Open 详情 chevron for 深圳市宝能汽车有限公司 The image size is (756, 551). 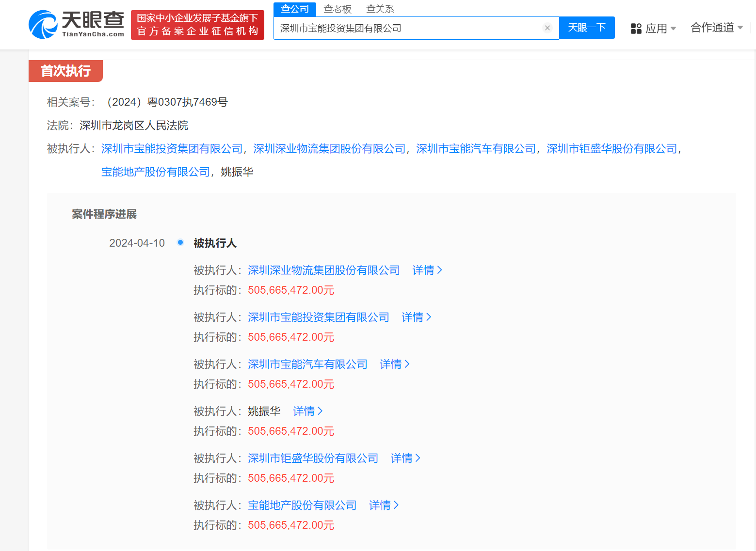click(x=394, y=364)
